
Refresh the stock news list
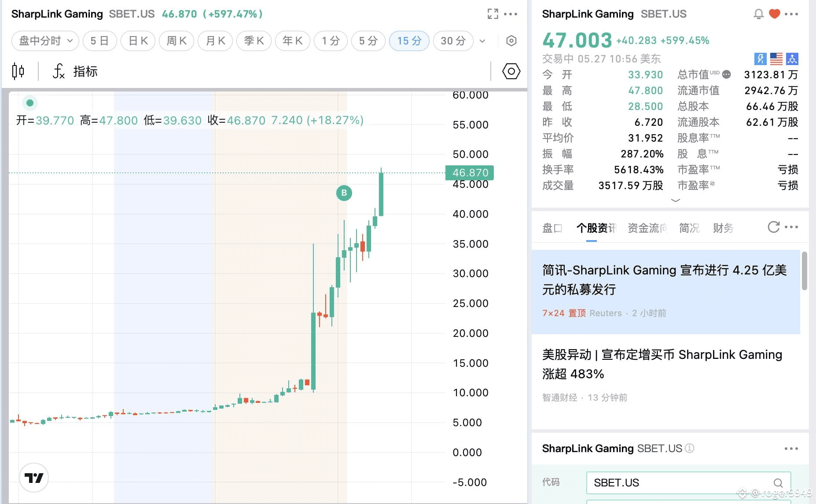[x=773, y=227]
